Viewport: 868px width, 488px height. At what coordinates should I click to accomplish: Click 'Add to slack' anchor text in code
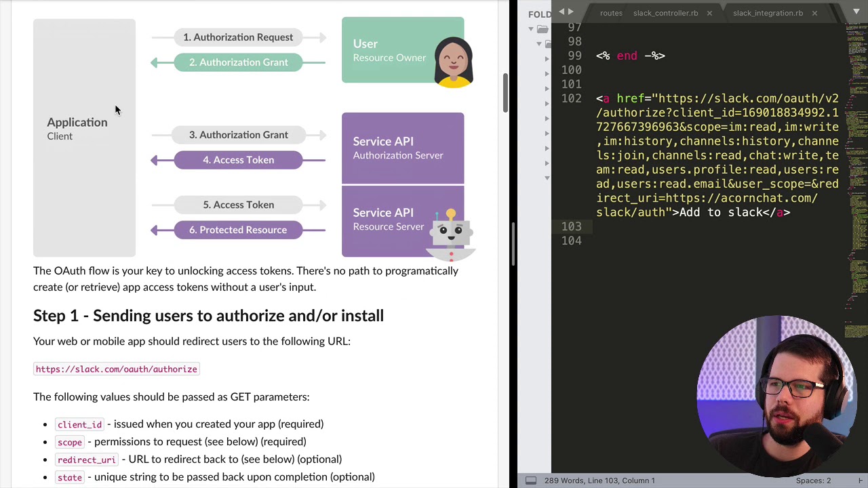(720, 212)
